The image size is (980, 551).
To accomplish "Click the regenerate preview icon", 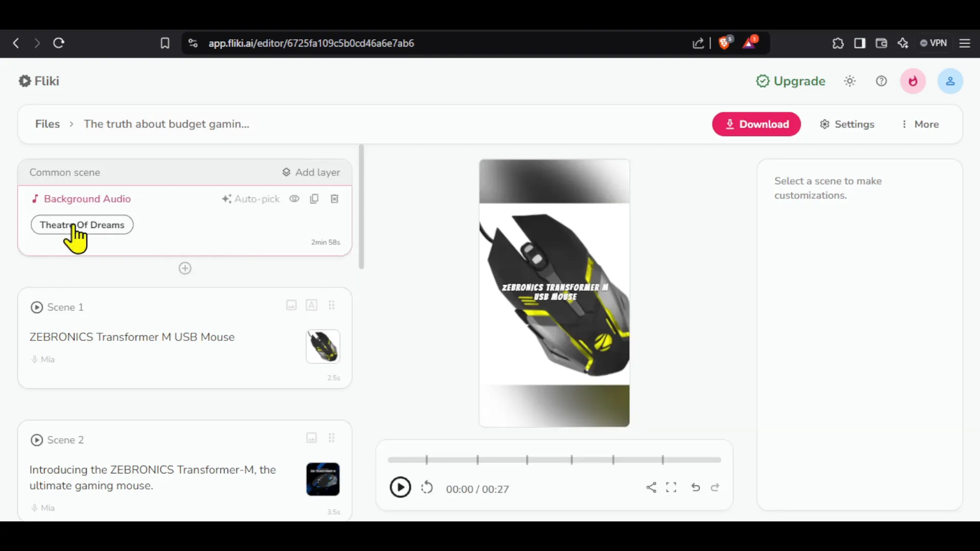I will tap(427, 488).
